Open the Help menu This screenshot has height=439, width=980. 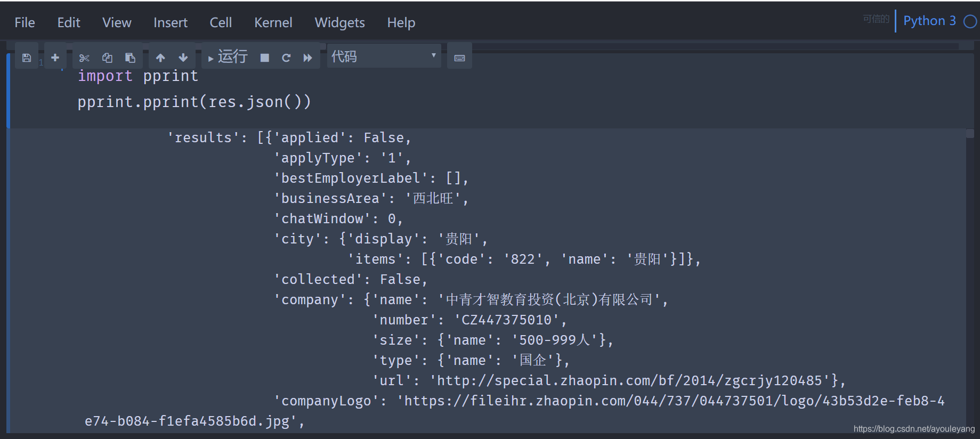(x=401, y=22)
